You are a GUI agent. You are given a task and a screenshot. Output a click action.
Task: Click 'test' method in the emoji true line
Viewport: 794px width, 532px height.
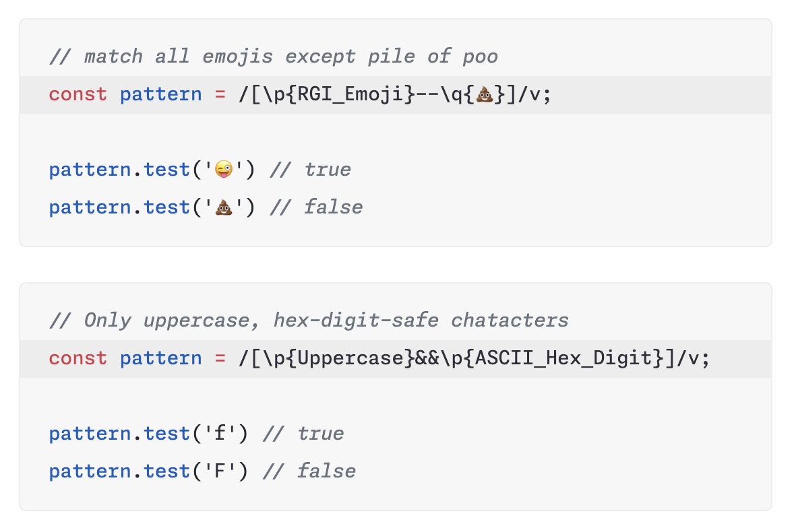click(x=166, y=170)
